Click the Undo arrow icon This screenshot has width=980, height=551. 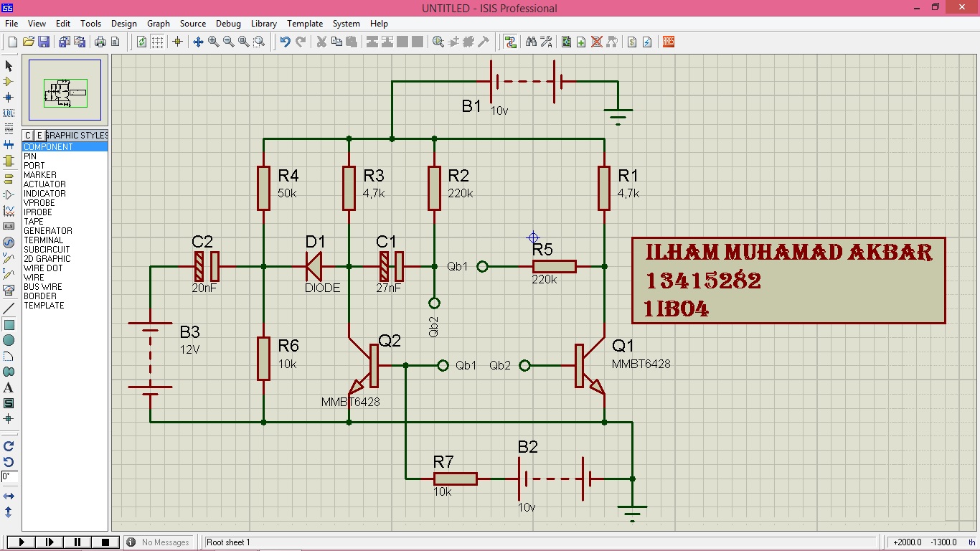tap(284, 41)
